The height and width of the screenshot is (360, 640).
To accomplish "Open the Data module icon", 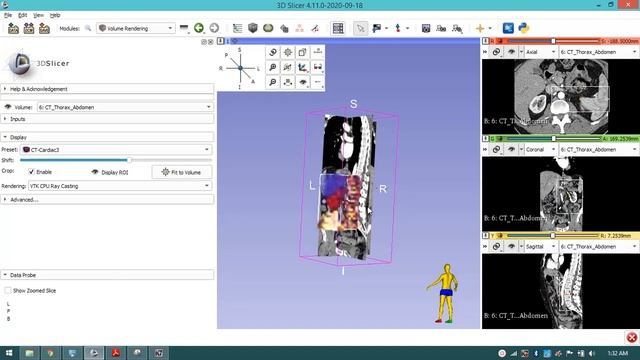I will (x=237, y=28).
